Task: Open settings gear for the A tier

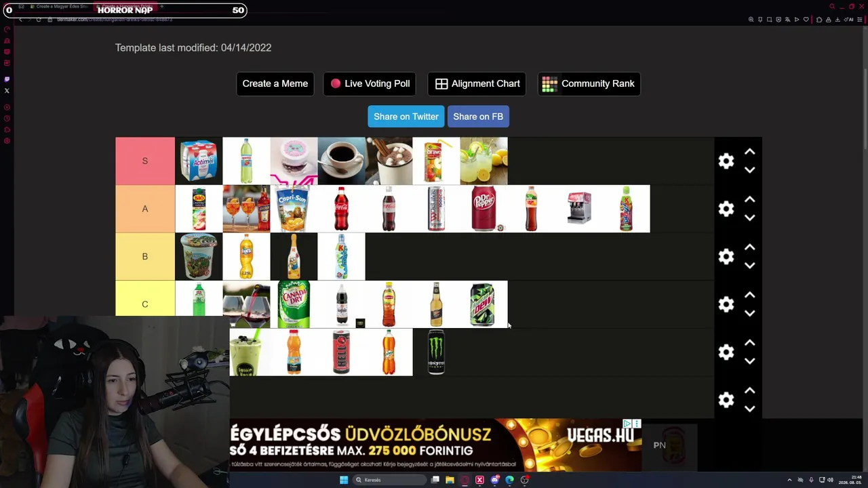Action: [726, 209]
